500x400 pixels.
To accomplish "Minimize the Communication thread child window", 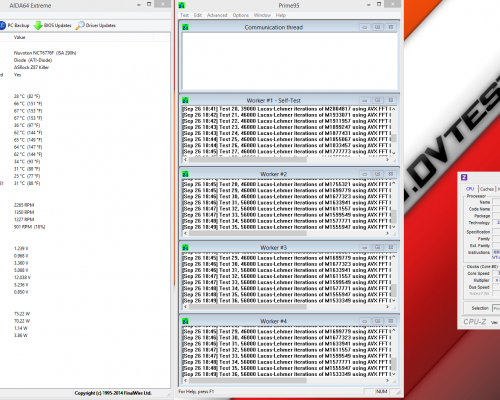I will pos(365,27).
